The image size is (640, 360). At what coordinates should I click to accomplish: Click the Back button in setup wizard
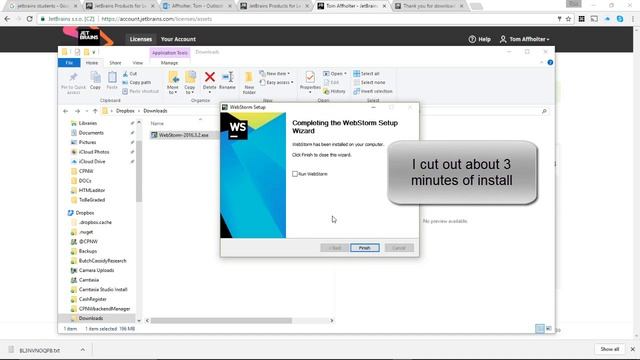[334, 248]
